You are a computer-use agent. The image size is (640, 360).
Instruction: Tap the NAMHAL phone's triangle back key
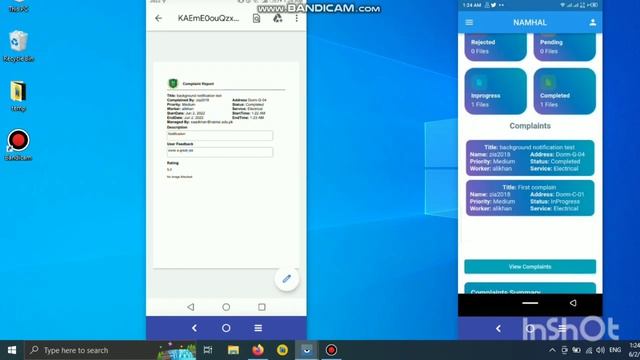pos(573,303)
